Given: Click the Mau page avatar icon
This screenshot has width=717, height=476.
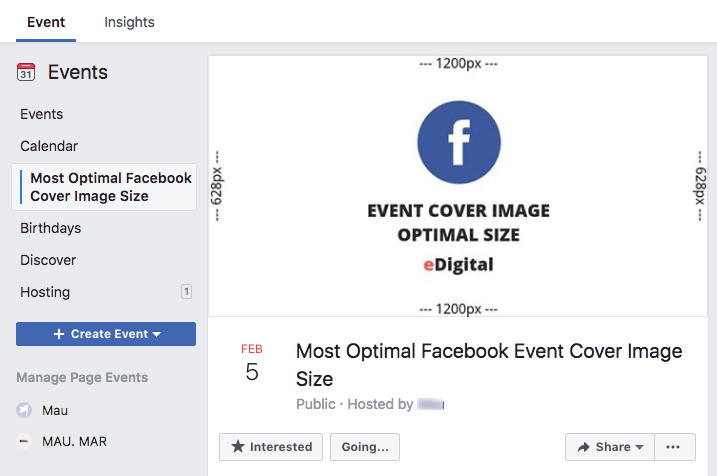Looking at the screenshot, I should coord(24,410).
